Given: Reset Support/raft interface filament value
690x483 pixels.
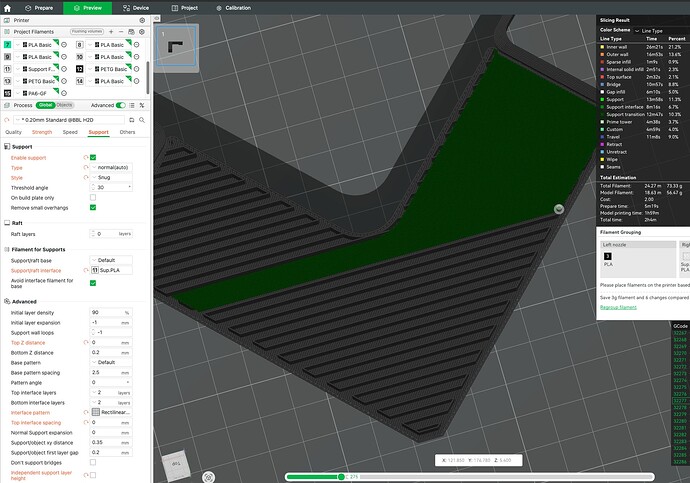Looking at the screenshot, I should (x=86, y=270).
